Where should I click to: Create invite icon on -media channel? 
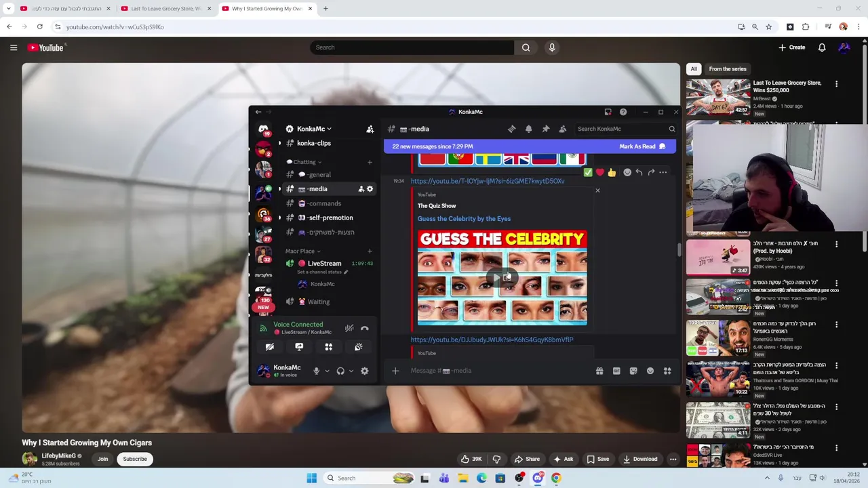pos(361,189)
